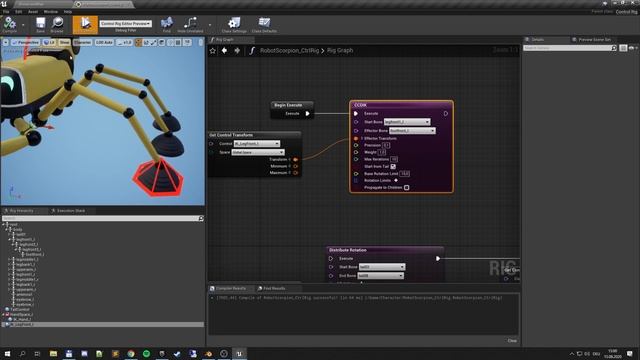This screenshot has width=640, height=360.
Task: Toggle the Lit view mode button
Action: [x=49, y=42]
